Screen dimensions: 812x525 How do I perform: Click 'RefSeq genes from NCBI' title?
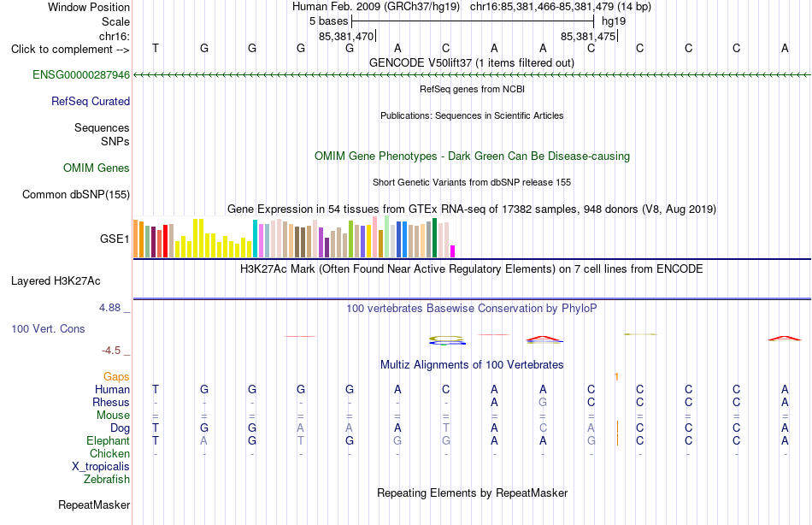(473, 89)
